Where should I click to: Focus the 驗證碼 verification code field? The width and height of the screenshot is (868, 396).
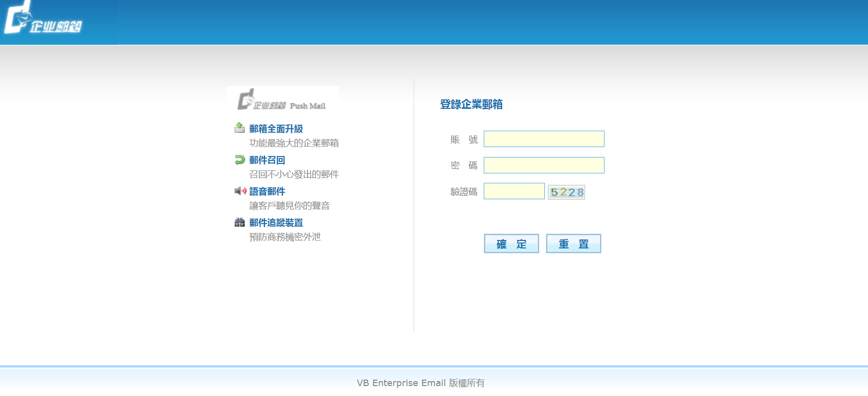coord(514,191)
